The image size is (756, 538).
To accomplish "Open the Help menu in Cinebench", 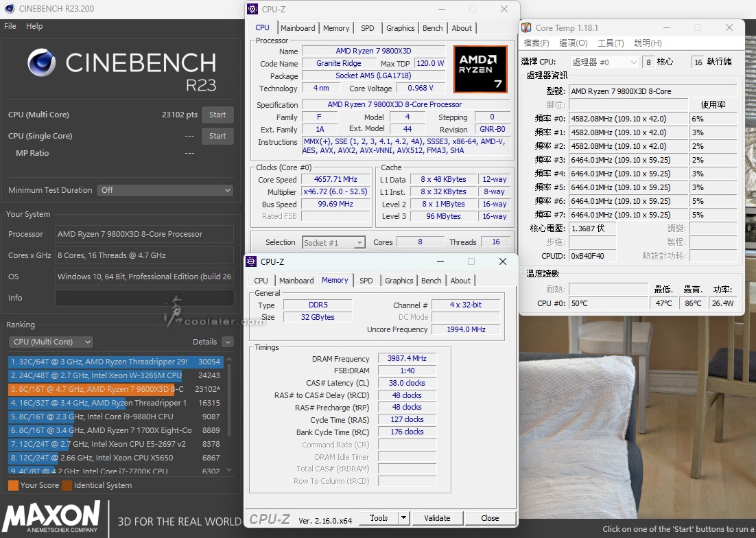I will coord(34,26).
